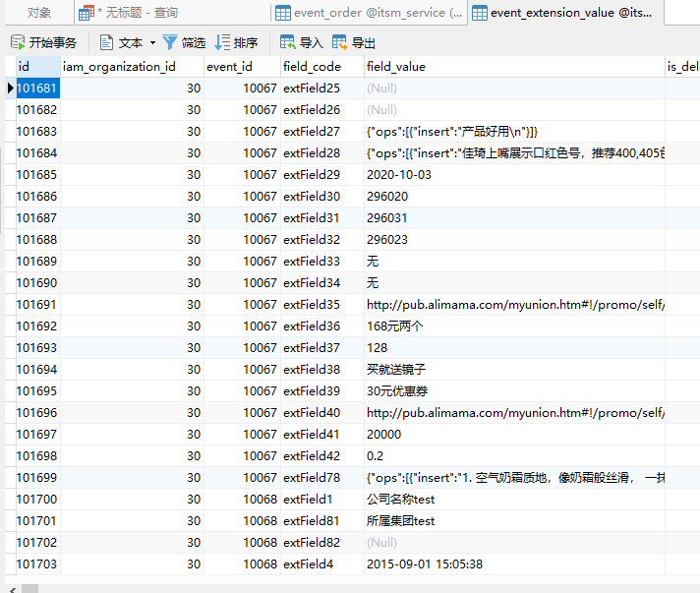
Task: Select the 30元优惠券 cell
Action: (x=514, y=391)
